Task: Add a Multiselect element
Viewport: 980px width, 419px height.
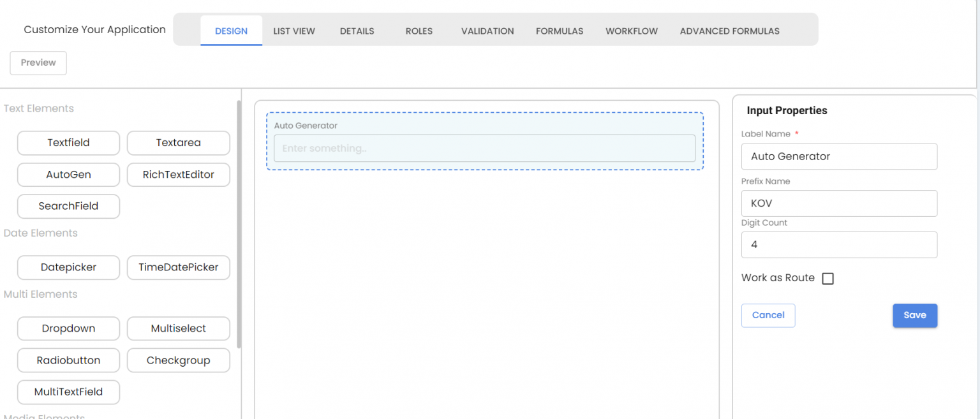Action: pos(178,328)
